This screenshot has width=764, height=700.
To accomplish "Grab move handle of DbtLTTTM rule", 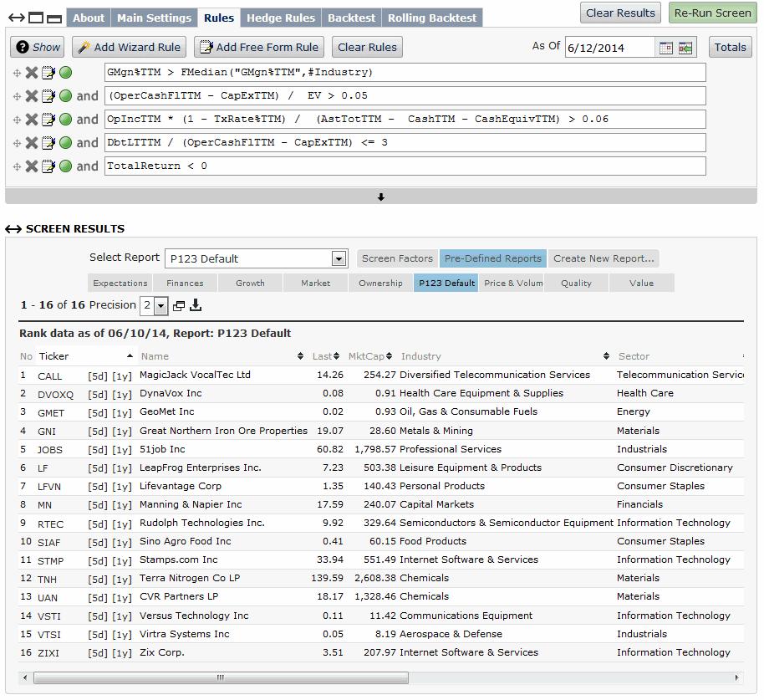I will 17,143.
